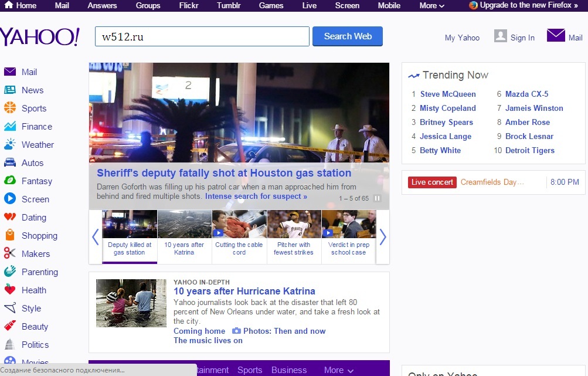Click the search input field containing w512.ru
Screen dimensions: 588x376
point(202,36)
